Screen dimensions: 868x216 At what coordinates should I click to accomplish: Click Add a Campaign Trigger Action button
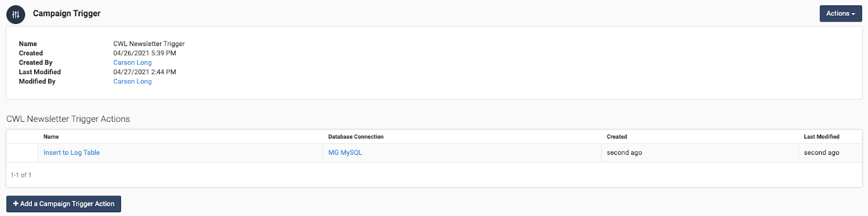click(63, 204)
